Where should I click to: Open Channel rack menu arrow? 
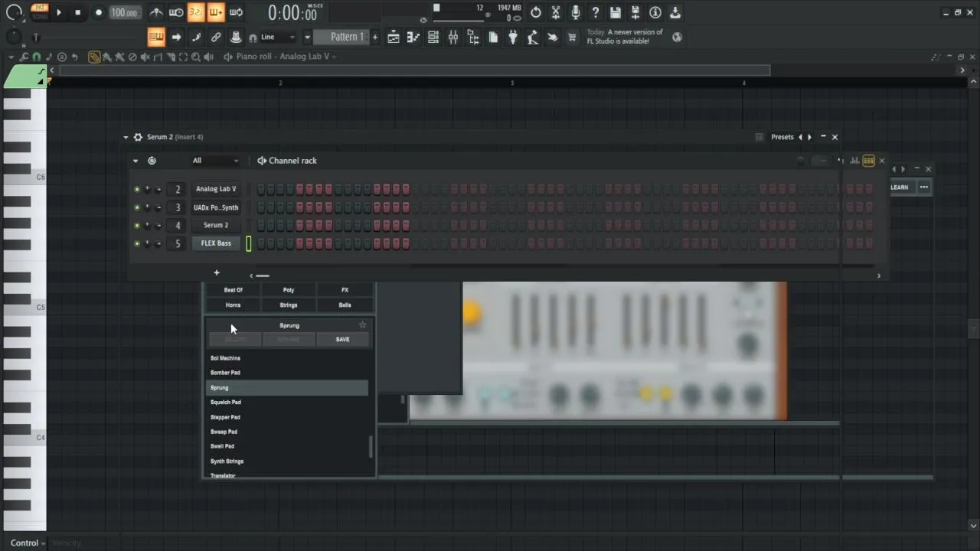tap(136, 161)
